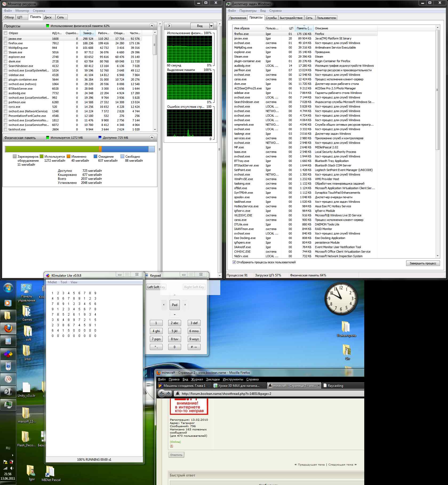This screenshot has height=485, width=448.
Task: Click the Windows Media Player taskbar icon
Action: (8, 303)
